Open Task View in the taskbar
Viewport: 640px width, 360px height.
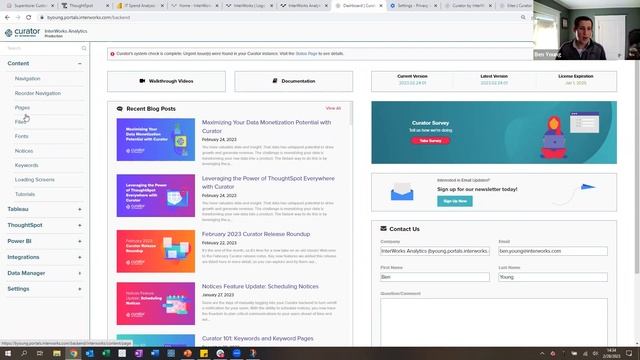pyautogui.click(x=40, y=353)
